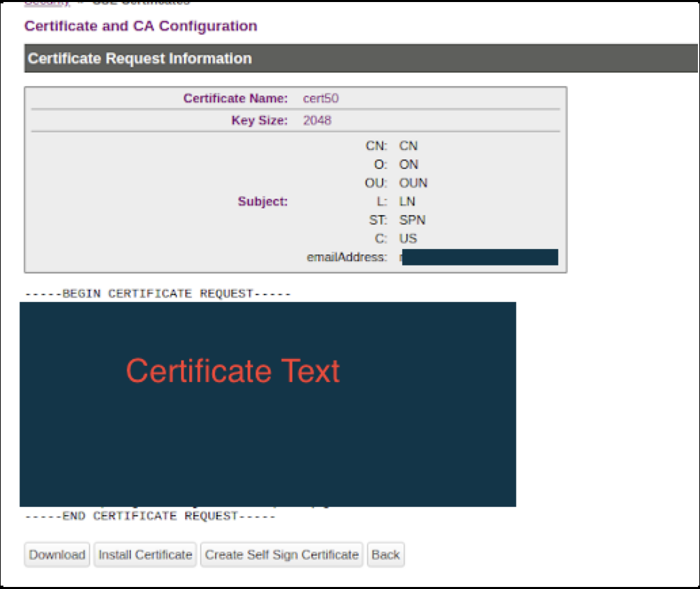This screenshot has width=700, height=589.
Task: Go back using the Back button
Action: 385,554
